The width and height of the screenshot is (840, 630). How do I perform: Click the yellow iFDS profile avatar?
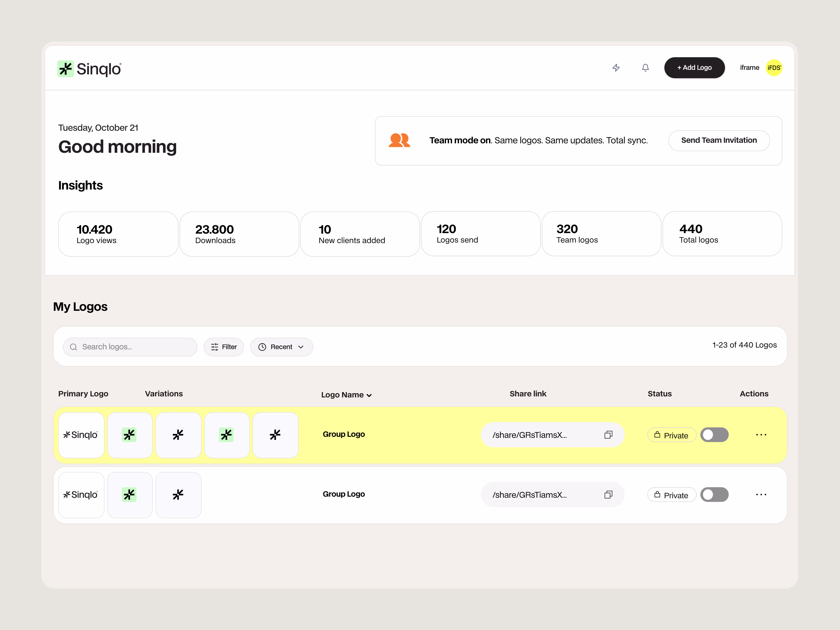tap(774, 68)
